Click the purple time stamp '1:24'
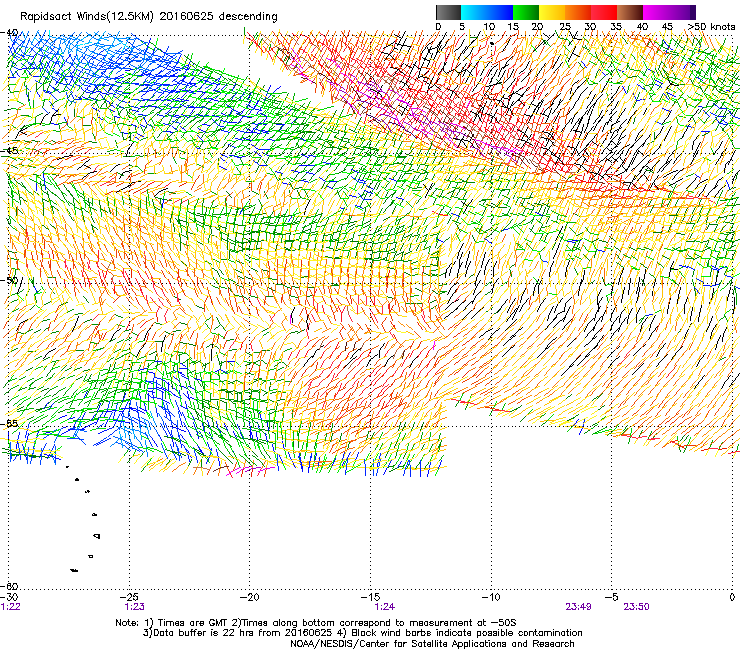Image resolution: width=740 pixels, height=650 pixels. click(385, 607)
